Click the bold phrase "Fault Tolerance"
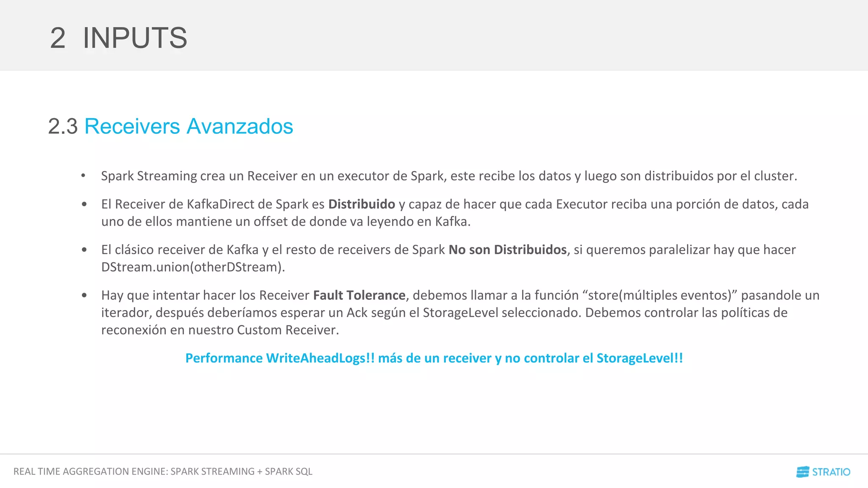This screenshot has width=868, height=488. coord(359,295)
